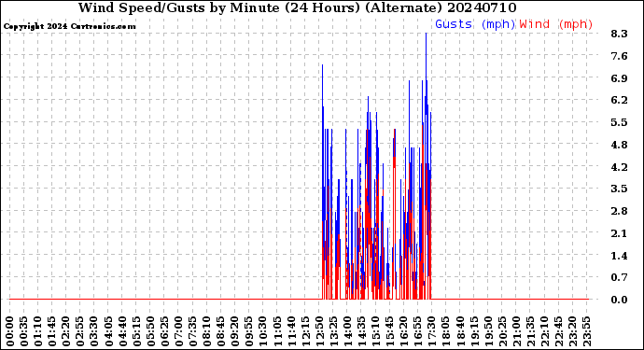Click the 6.9 y-axis value
This screenshot has height=350, width=644.
click(x=620, y=78)
